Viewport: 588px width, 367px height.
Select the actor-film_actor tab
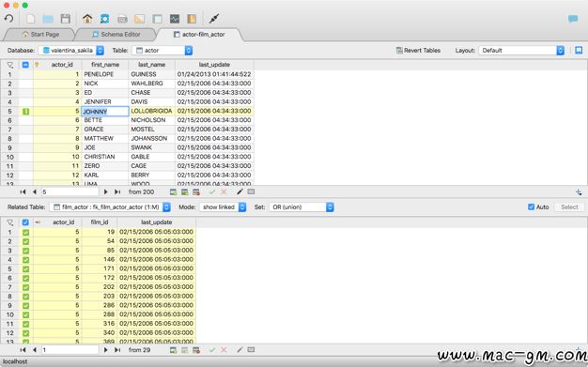pos(199,35)
